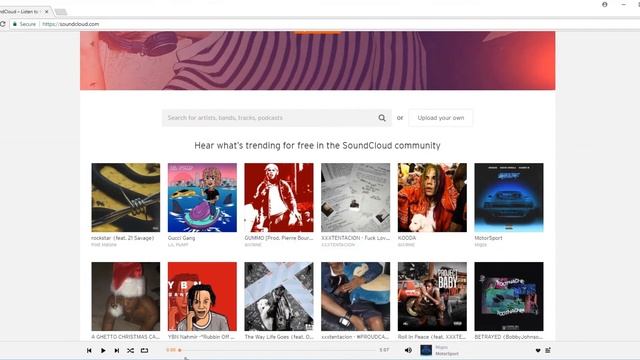Click the artist name under the rockstar track
This screenshot has height=360, width=640.
tap(104, 245)
